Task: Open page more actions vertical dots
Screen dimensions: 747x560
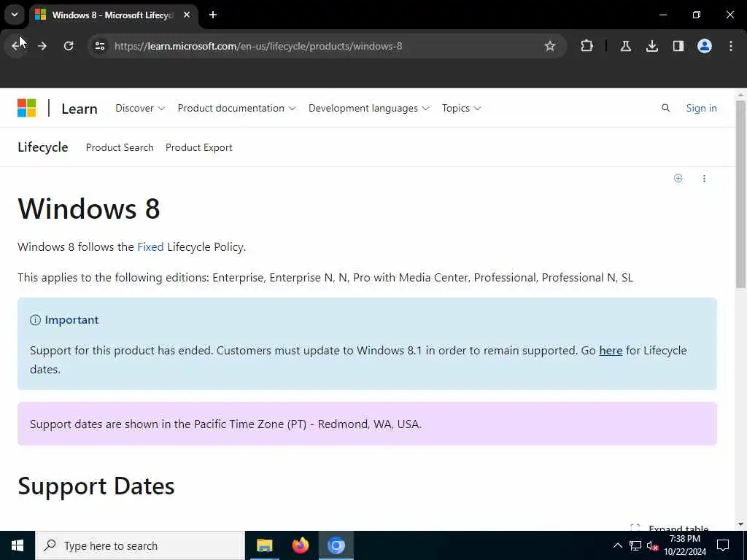Action: click(704, 178)
